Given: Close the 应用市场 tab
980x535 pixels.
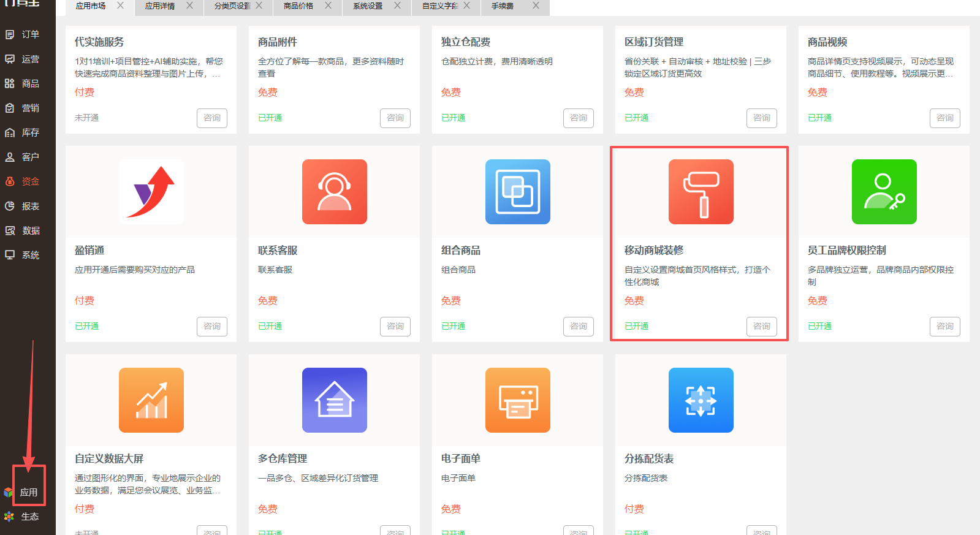Looking at the screenshot, I should point(120,6).
